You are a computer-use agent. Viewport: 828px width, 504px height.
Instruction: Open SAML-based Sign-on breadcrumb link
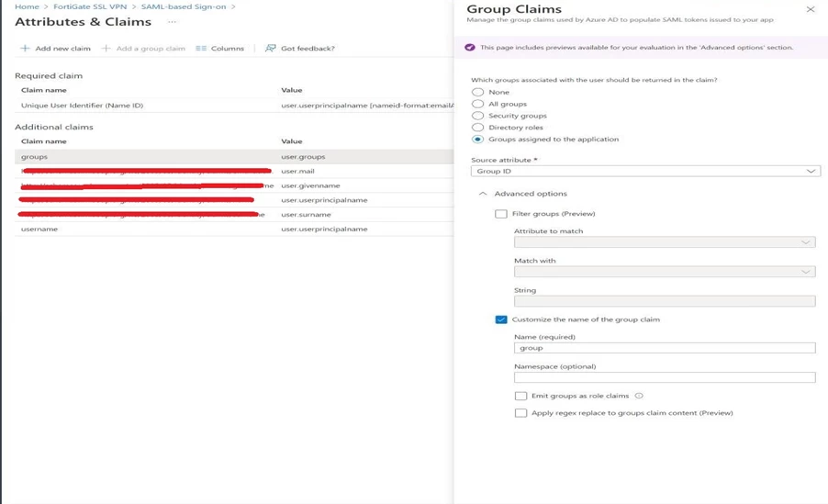[x=184, y=6]
